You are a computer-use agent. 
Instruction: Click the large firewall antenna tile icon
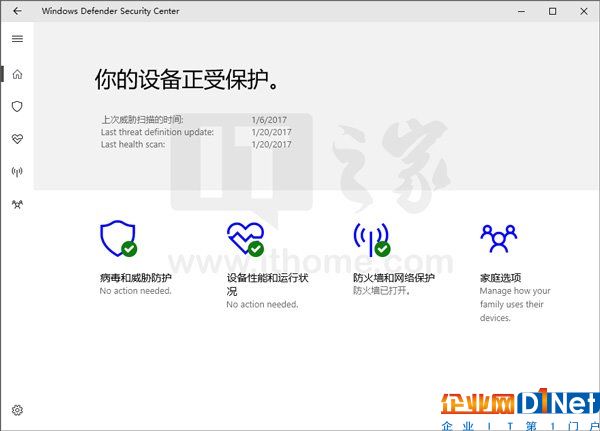(x=372, y=240)
